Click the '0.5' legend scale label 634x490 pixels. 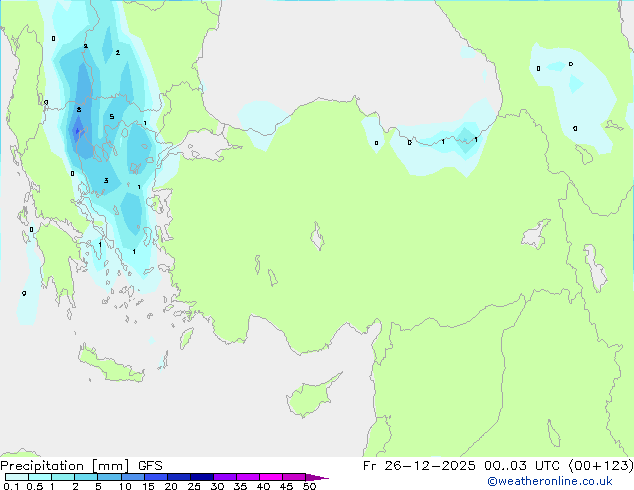[35, 486]
